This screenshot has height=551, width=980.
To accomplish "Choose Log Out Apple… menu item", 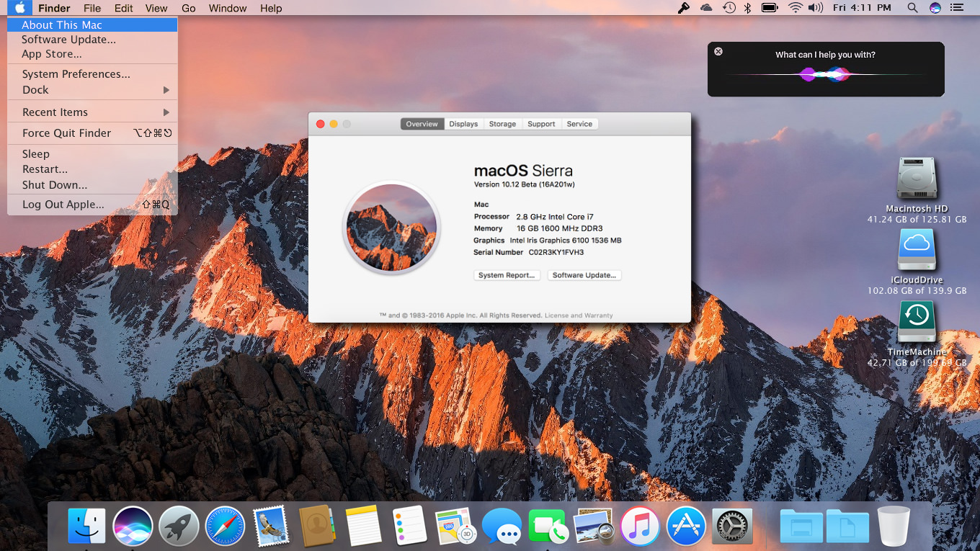I will (92, 205).
